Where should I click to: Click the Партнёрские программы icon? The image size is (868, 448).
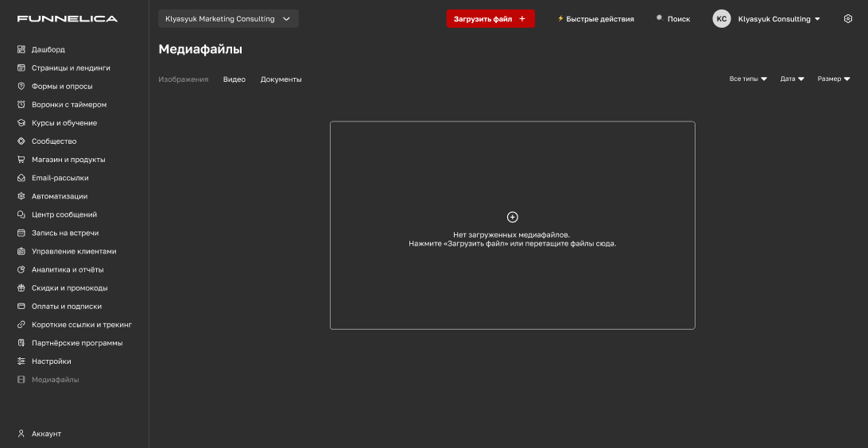tap(21, 343)
